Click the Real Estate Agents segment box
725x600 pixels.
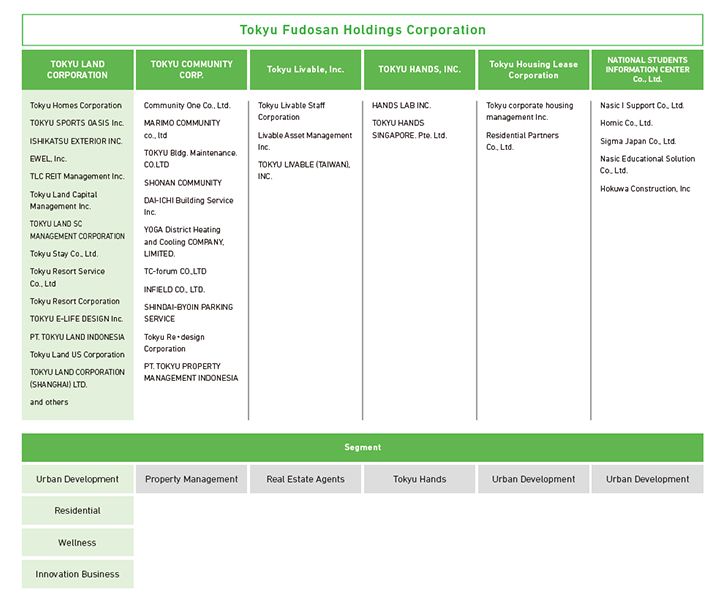pyautogui.click(x=305, y=479)
